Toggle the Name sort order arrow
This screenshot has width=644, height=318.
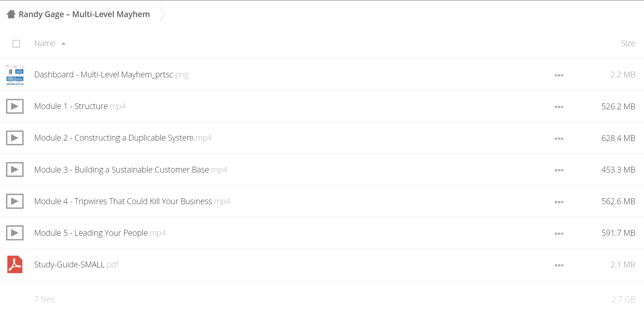64,44
